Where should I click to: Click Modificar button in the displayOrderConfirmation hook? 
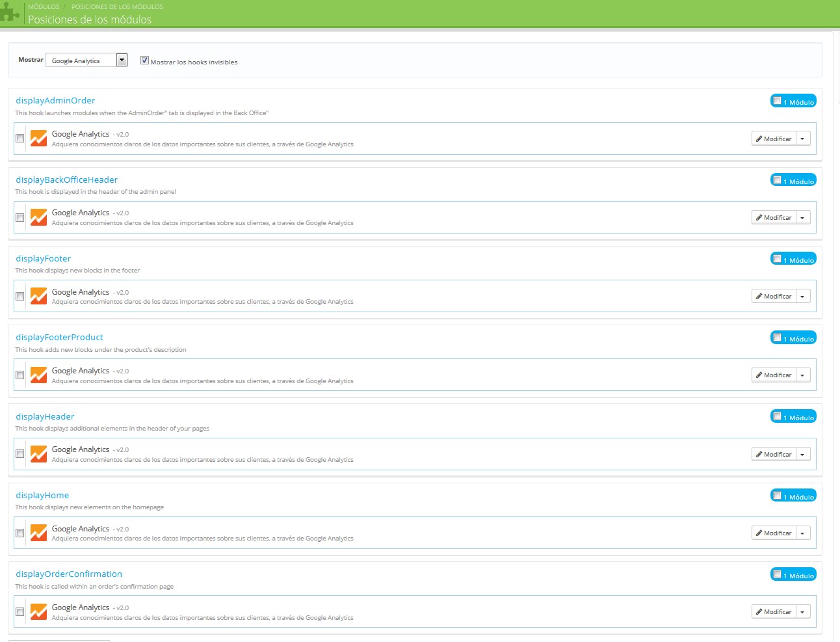[774, 611]
